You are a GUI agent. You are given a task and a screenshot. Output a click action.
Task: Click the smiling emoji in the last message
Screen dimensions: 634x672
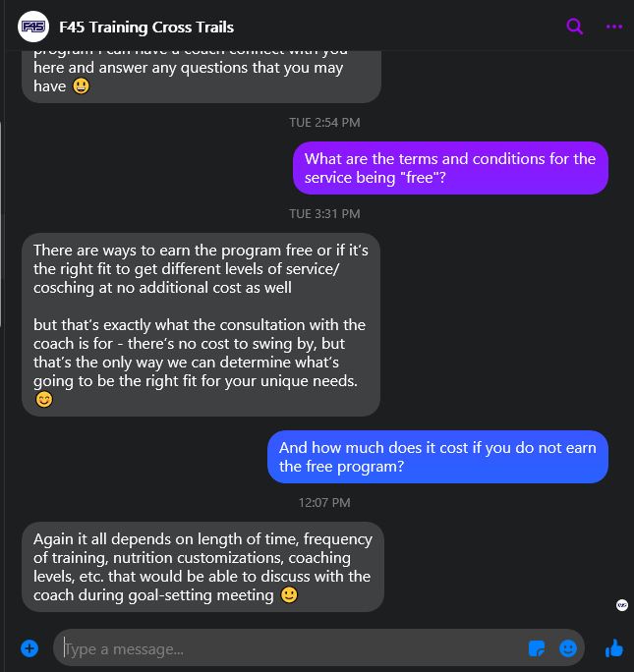point(289,594)
